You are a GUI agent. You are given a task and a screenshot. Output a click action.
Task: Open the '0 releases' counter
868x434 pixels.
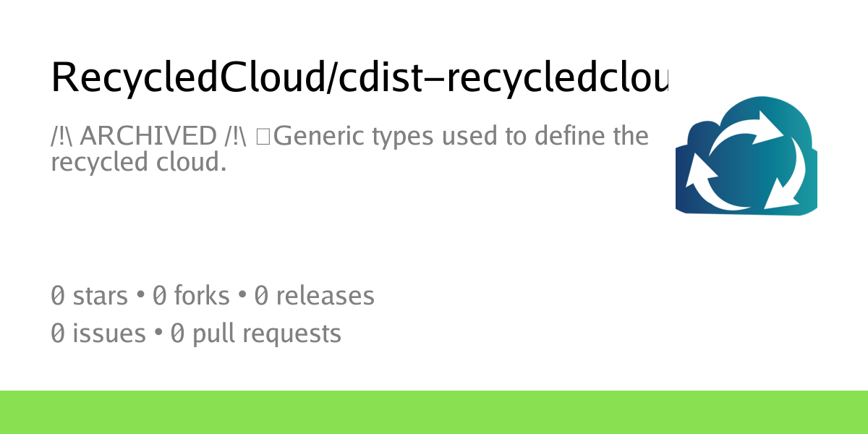pyautogui.click(x=315, y=296)
